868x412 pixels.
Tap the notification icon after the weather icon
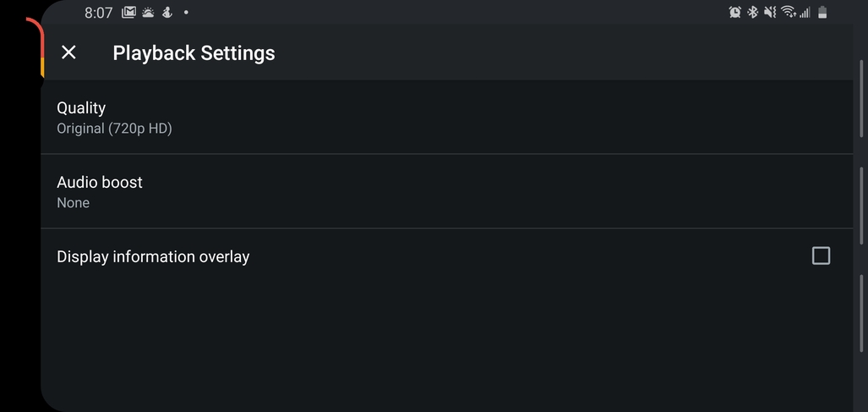click(167, 13)
